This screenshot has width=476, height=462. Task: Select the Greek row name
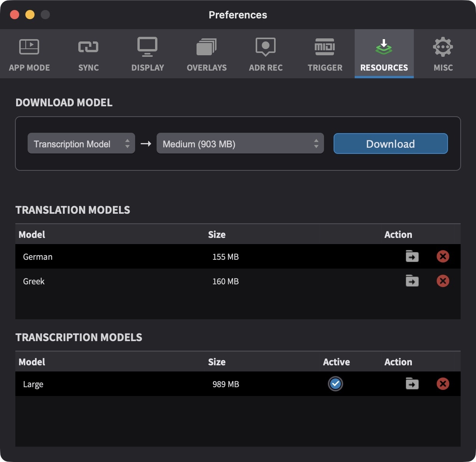tap(34, 281)
